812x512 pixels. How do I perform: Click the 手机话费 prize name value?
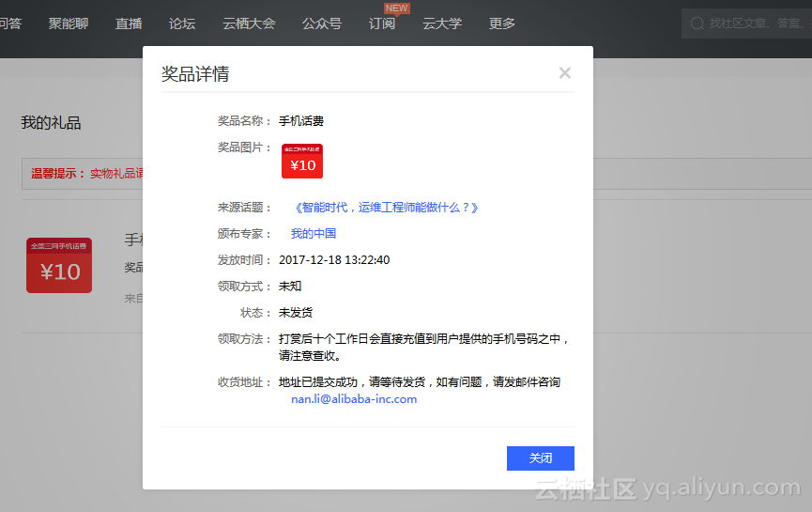[301, 121]
